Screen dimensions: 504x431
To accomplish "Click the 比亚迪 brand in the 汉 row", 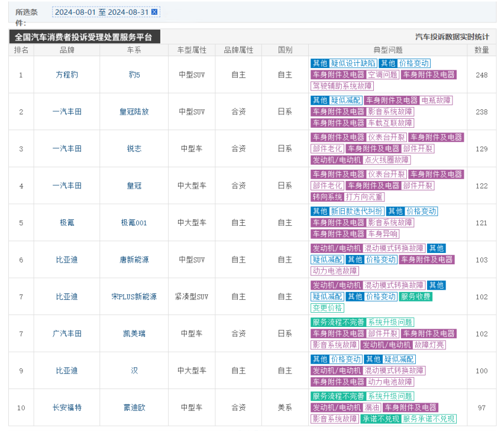I will (67, 371).
